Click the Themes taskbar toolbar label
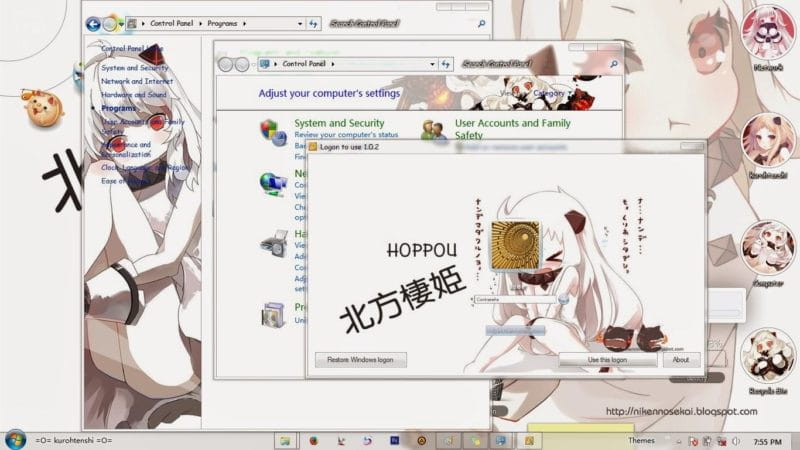800x450 pixels. point(641,440)
